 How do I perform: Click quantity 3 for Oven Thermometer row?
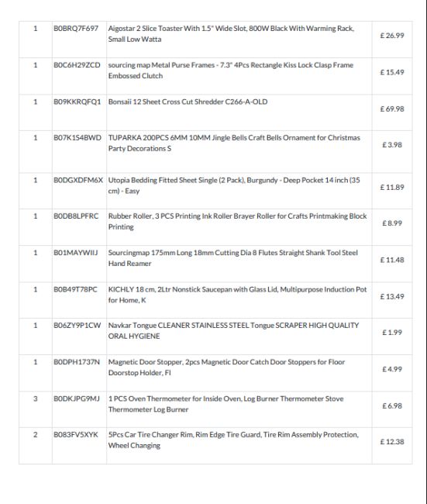(36, 399)
